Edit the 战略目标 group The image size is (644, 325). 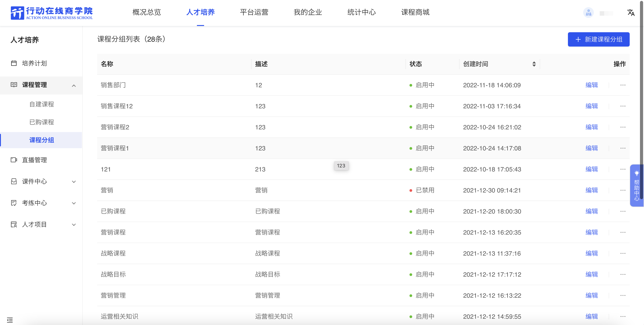tap(591, 274)
